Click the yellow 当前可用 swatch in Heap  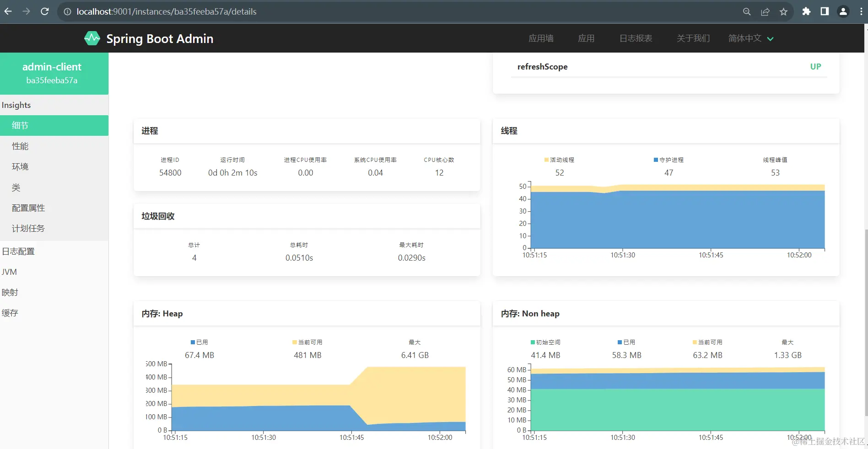(x=295, y=342)
